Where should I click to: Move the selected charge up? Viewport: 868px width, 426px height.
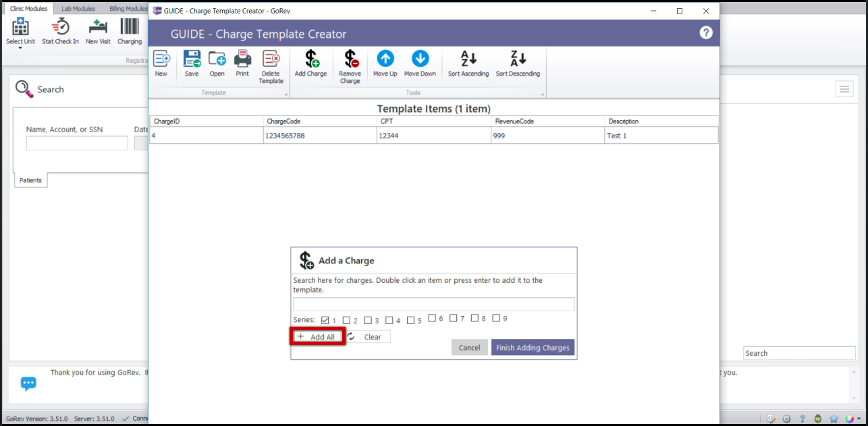385,63
